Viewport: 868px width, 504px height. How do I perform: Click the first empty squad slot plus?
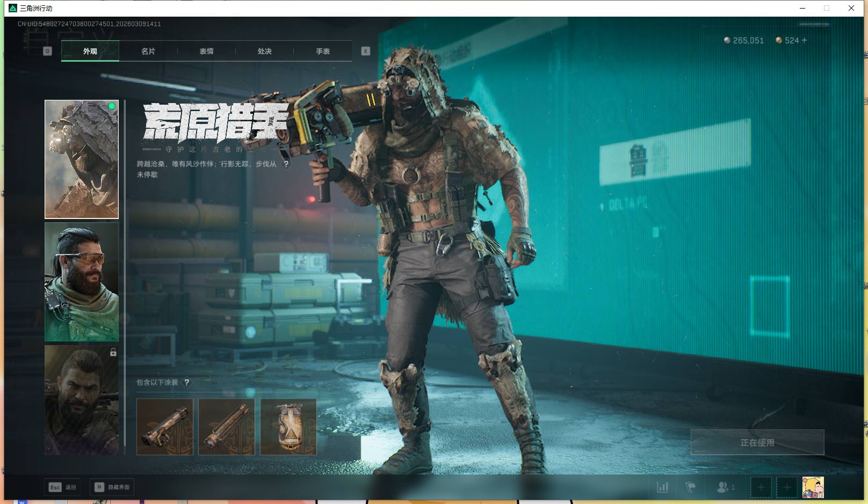[761, 487]
